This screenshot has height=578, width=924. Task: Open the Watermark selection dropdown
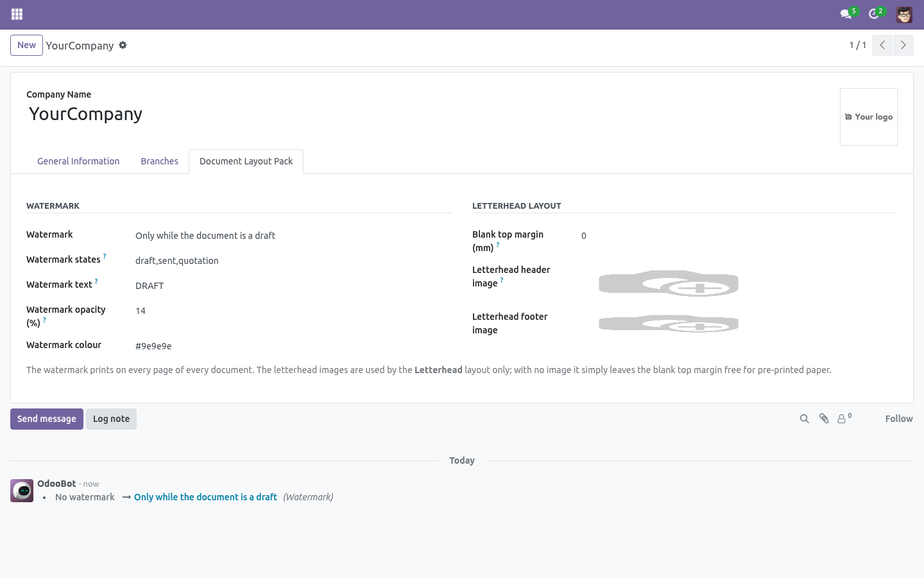pos(293,236)
